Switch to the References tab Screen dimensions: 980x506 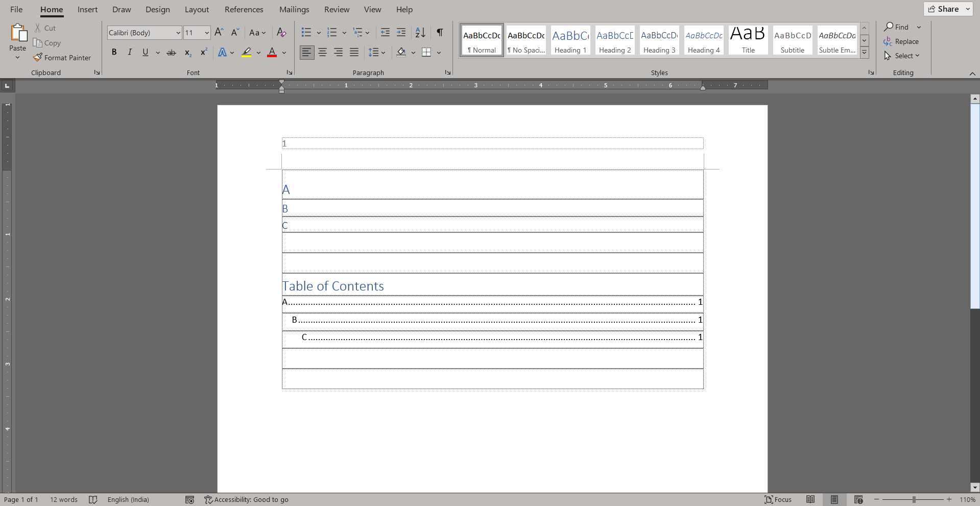[244, 9]
